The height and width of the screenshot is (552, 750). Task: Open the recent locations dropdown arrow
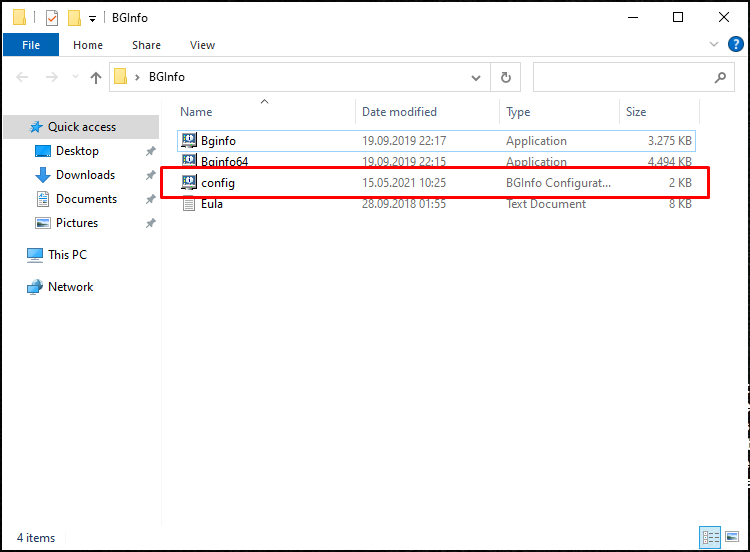[x=75, y=77]
